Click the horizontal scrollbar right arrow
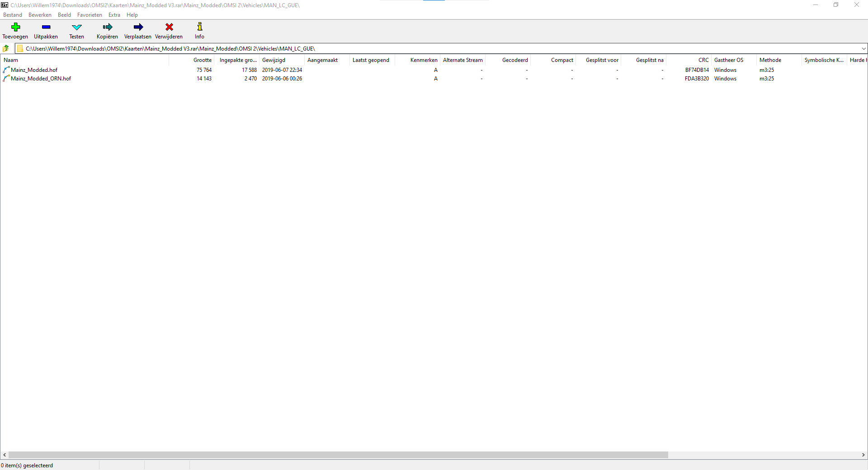 click(863, 455)
